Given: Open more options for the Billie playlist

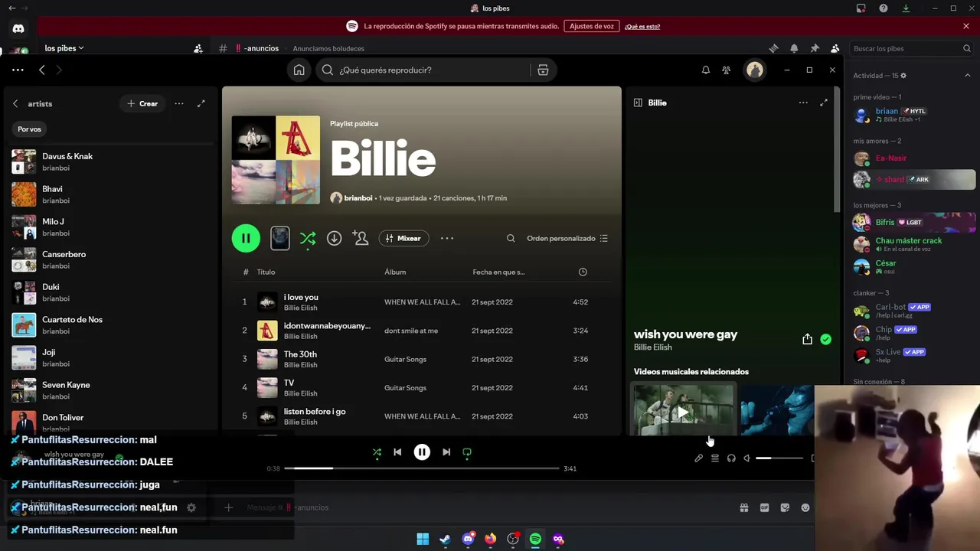Looking at the screenshot, I should coord(447,238).
